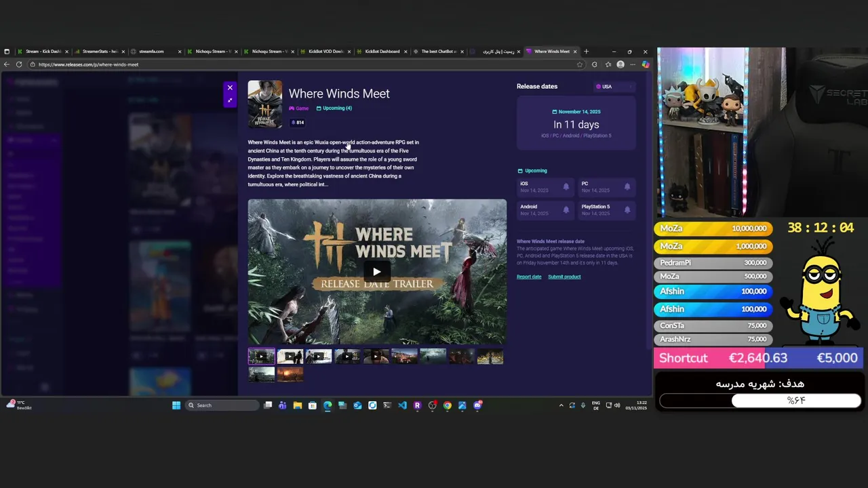The height and width of the screenshot is (488, 868).
Task: Click the taskbar Search box
Action: click(x=222, y=405)
